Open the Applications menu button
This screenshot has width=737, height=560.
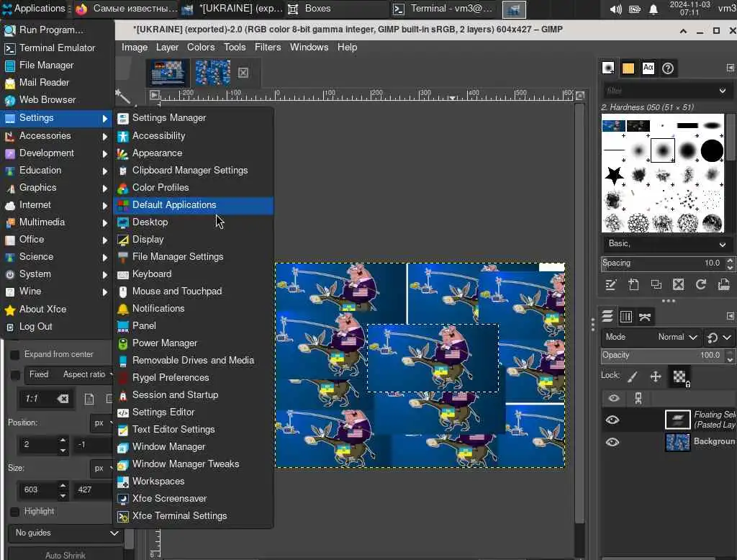point(34,9)
